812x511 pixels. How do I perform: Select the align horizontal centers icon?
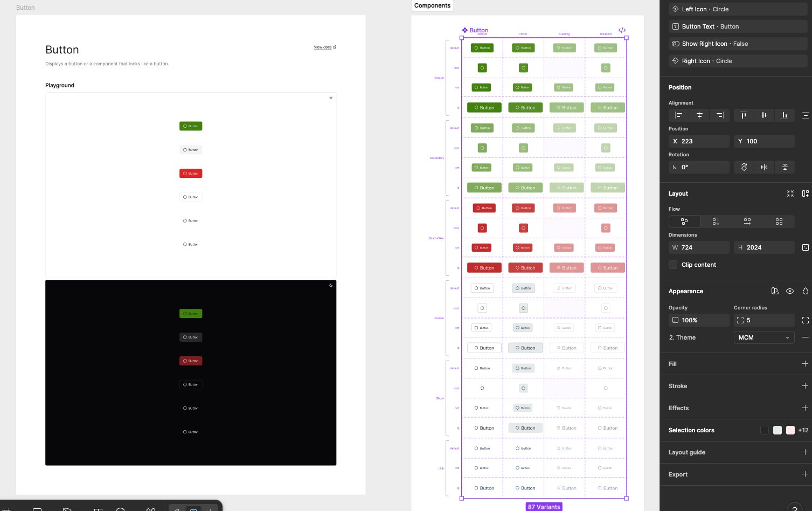pos(699,115)
